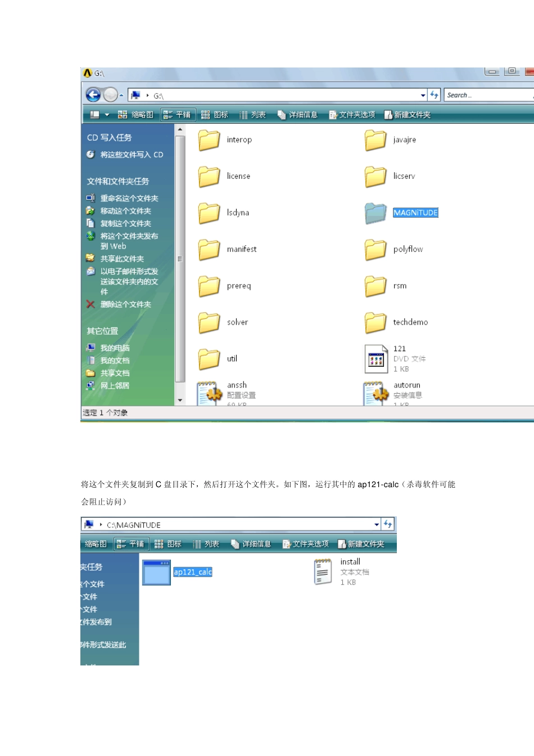
Task: Select the util folder icon
Action: pyautogui.click(x=209, y=359)
